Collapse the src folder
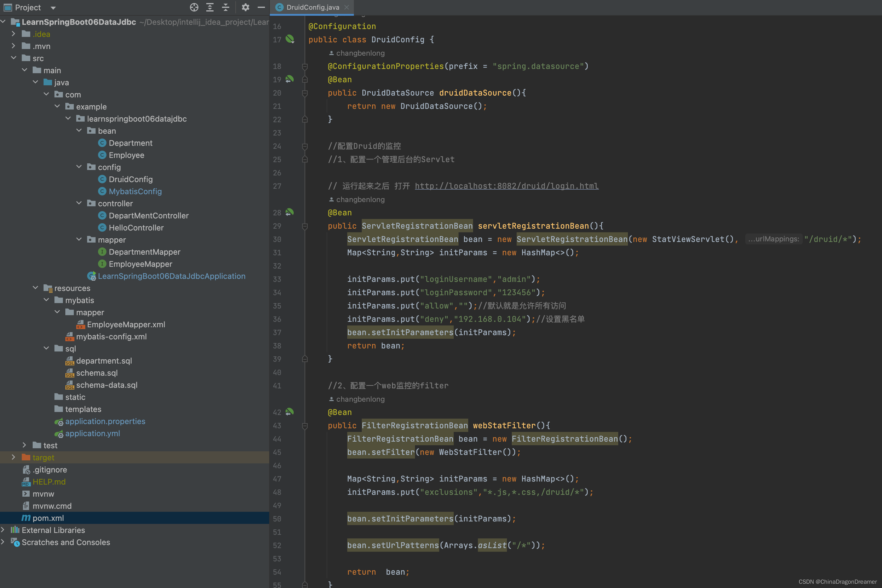The height and width of the screenshot is (588, 882). 14,58
